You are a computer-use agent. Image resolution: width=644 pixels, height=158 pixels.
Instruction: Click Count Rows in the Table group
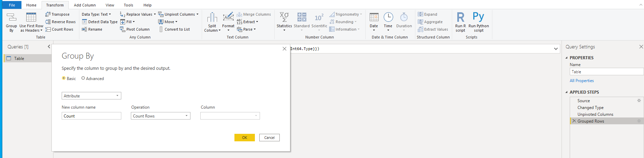point(59,29)
